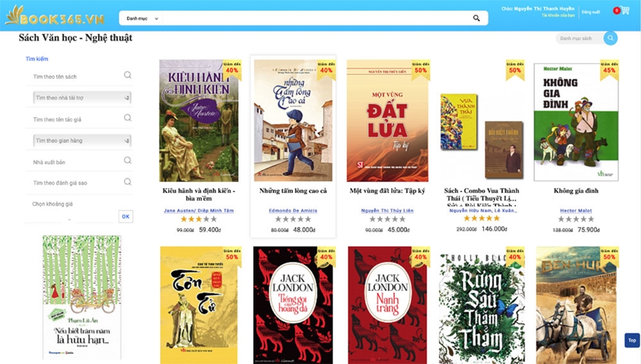Click magnifier beside Tìm theo đánh giá sao
Viewport: 641px width, 364px height.
[127, 181]
